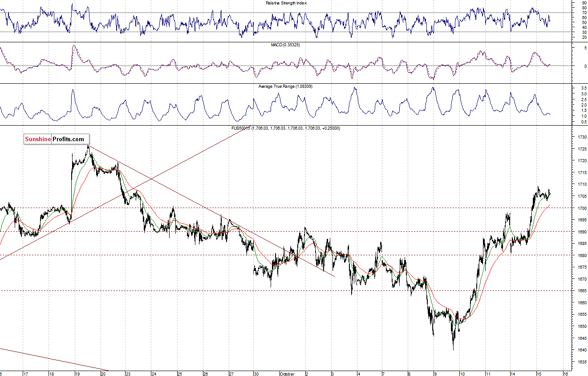
Task: Click the 0 value on MACD axis
Action: pyautogui.click(x=585, y=66)
